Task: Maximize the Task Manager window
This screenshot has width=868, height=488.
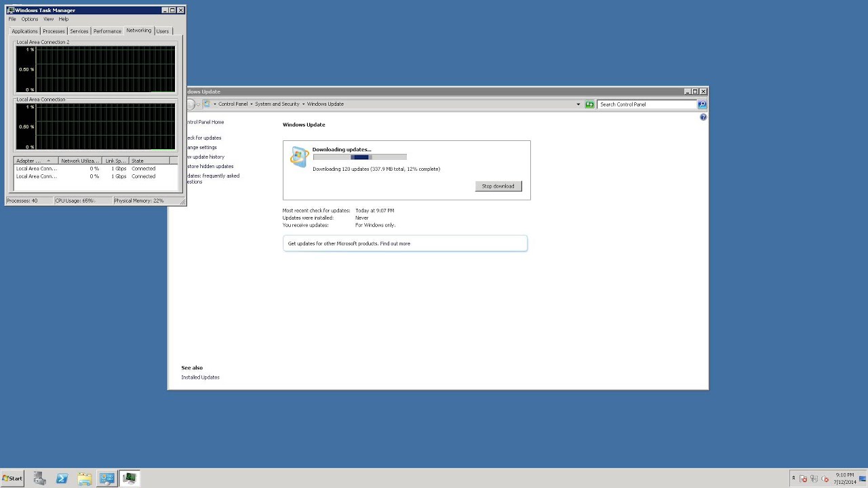Action: tap(172, 10)
